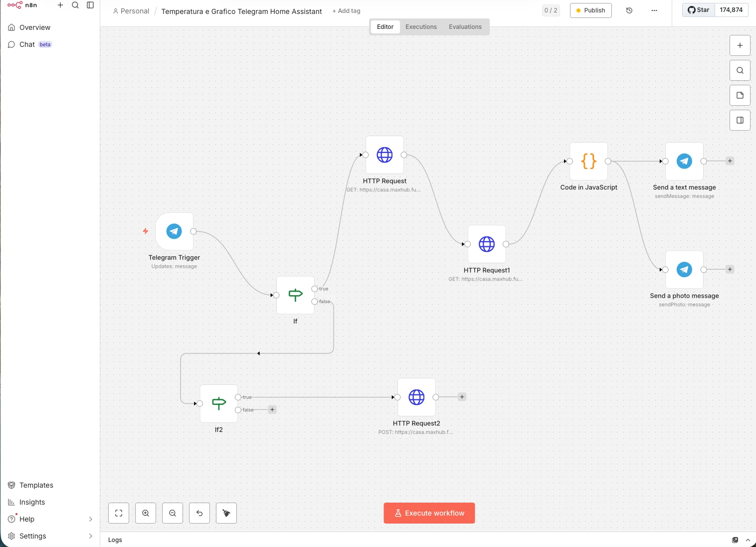Open canvas search with the magnifier icon

pyautogui.click(x=740, y=70)
